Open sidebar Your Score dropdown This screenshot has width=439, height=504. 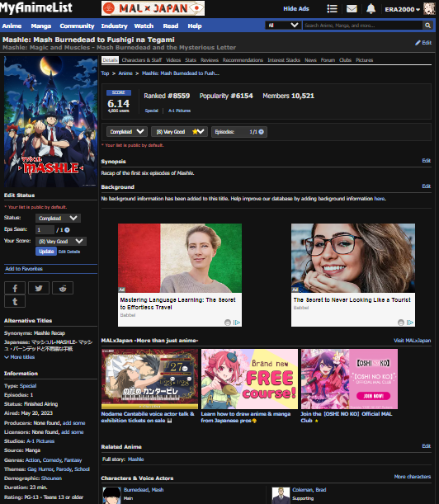[x=61, y=242]
